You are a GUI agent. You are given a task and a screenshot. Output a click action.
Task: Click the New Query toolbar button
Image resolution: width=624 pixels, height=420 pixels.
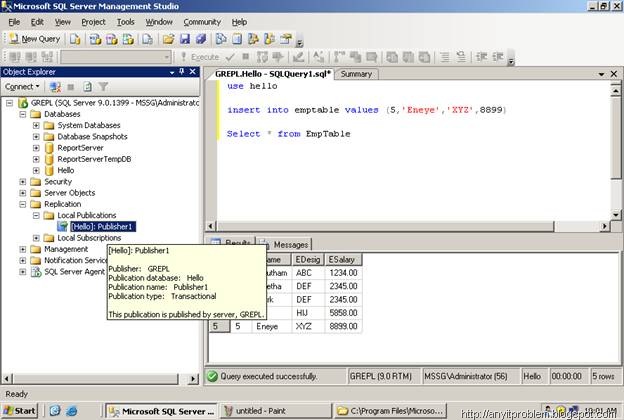pyautogui.click(x=34, y=39)
